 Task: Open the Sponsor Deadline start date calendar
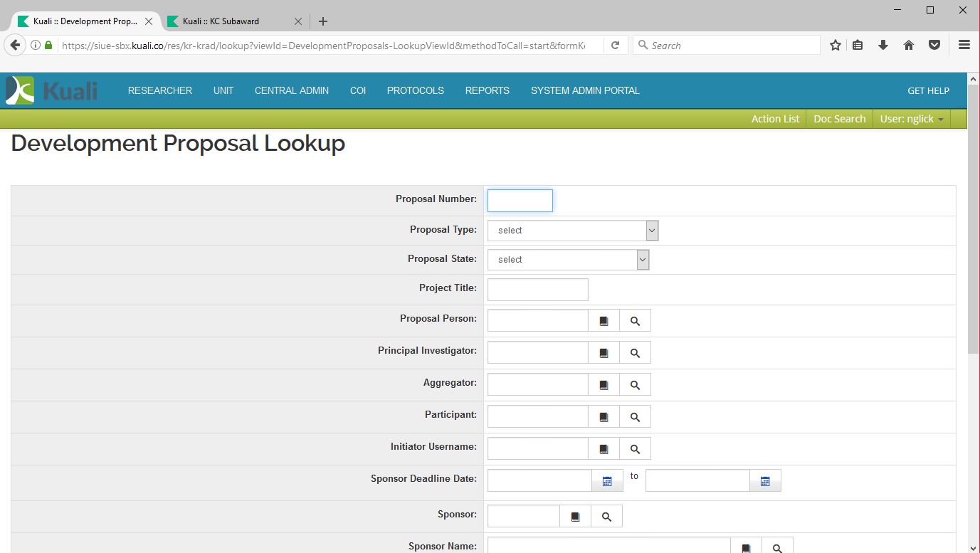click(607, 481)
